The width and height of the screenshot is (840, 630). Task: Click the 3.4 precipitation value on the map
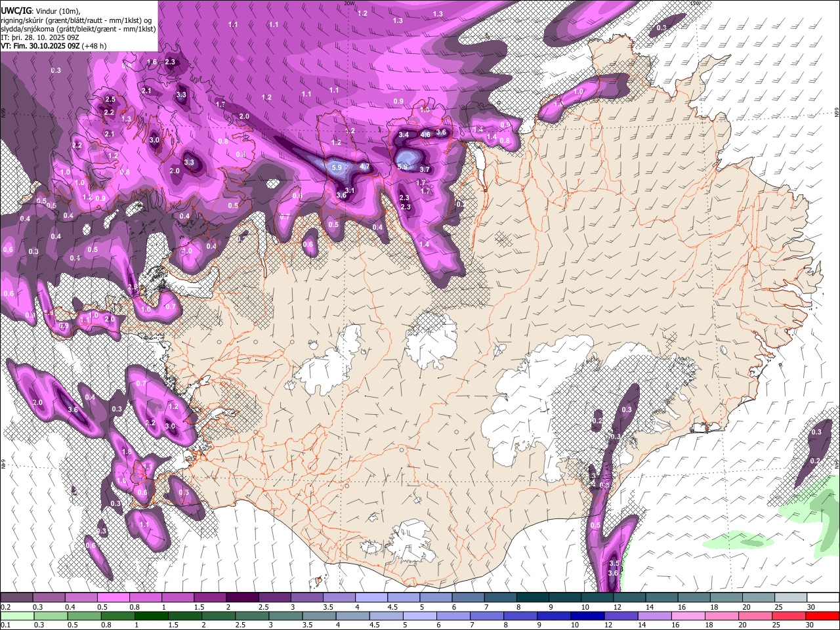[404, 135]
